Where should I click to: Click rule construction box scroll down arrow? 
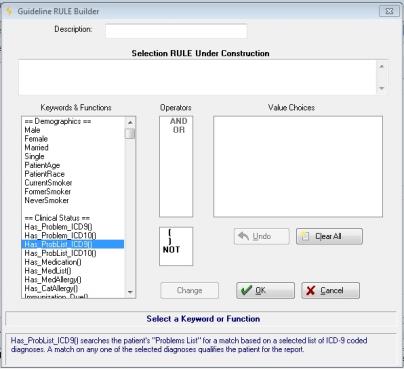[x=382, y=88]
